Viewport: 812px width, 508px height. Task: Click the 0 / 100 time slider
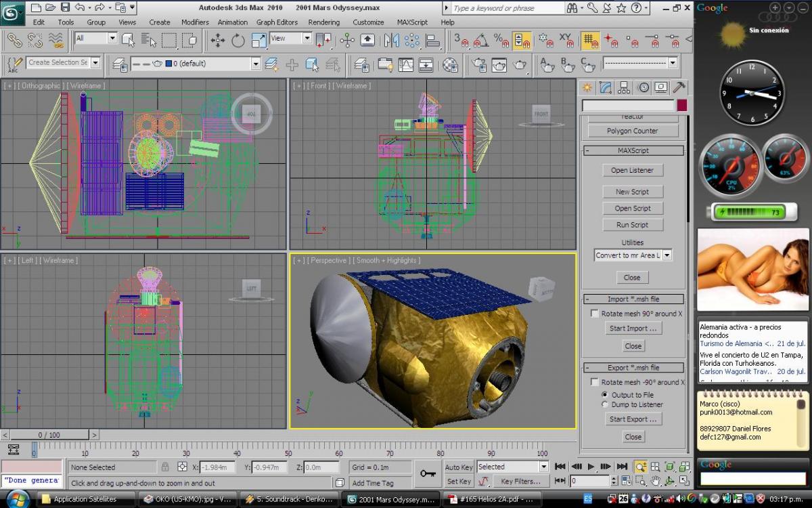(x=49, y=435)
